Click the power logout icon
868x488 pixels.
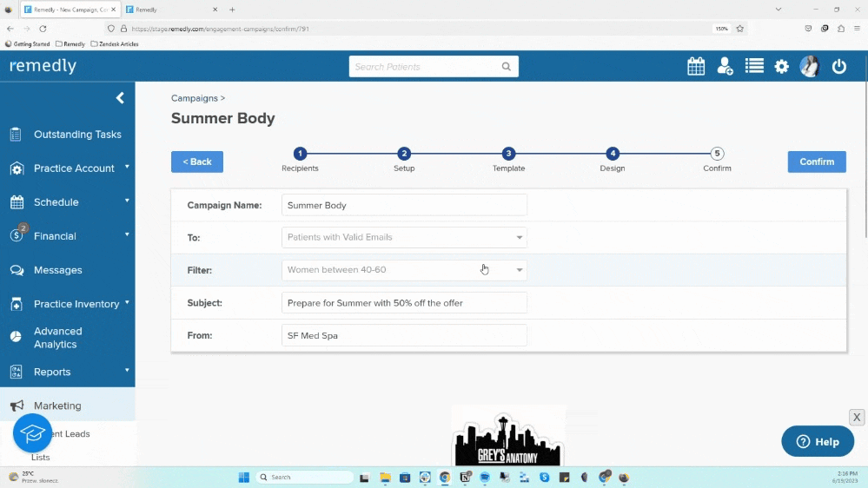pos(839,66)
